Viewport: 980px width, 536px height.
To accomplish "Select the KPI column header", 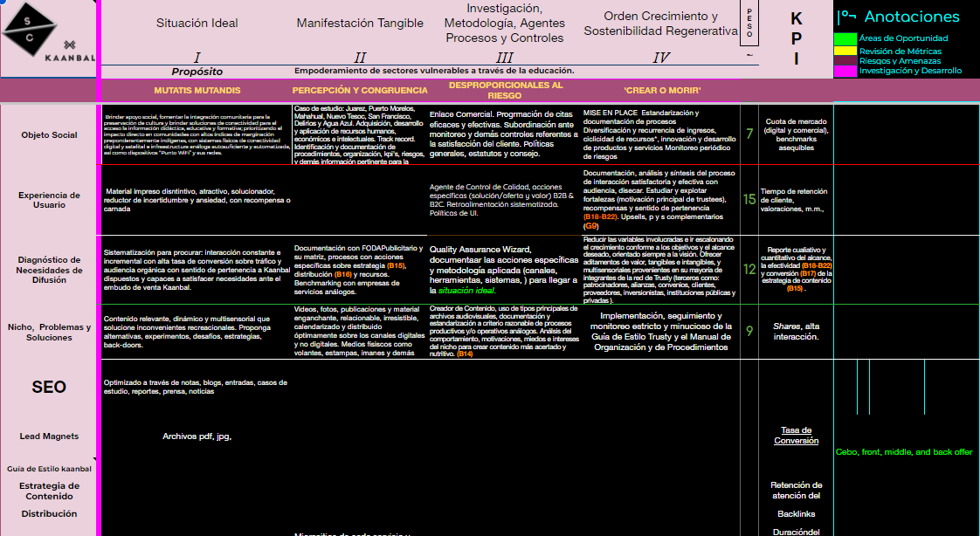I will (796, 38).
